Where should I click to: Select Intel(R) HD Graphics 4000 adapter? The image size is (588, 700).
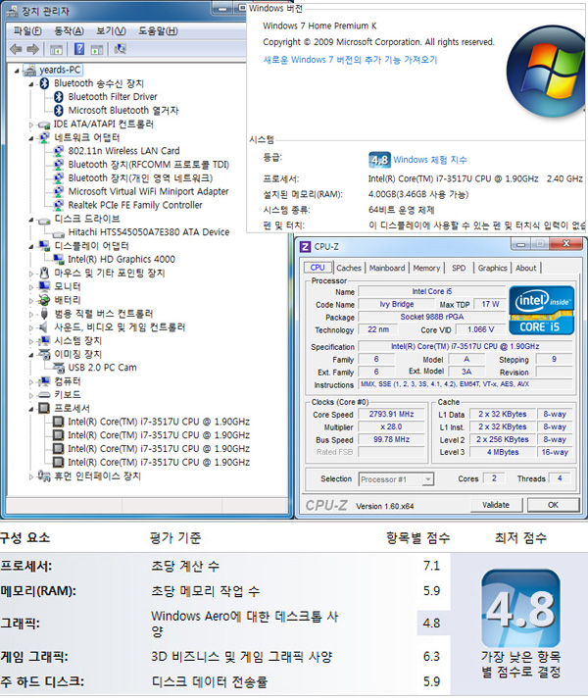coord(122,259)
